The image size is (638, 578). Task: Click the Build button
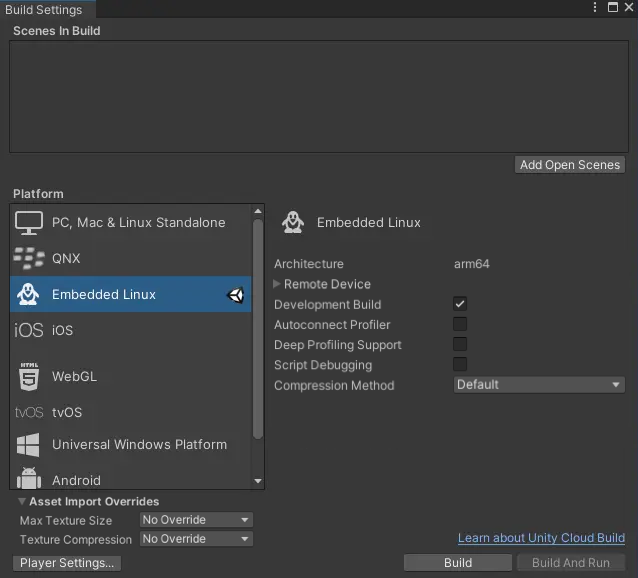[x=458, y=563]
